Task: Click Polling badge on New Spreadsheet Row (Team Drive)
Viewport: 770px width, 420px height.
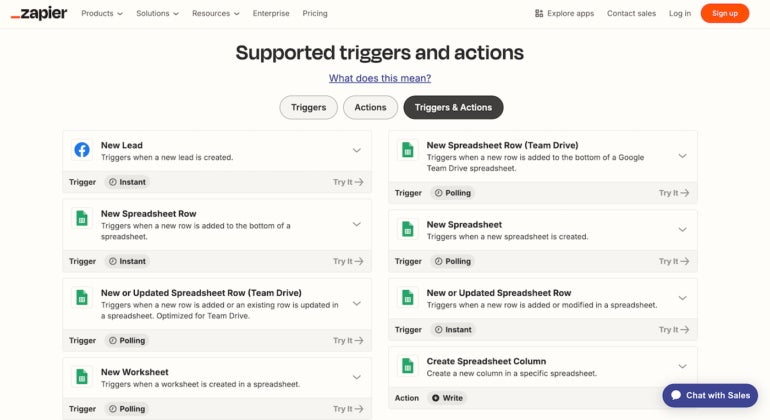Action: click(453, 193)
